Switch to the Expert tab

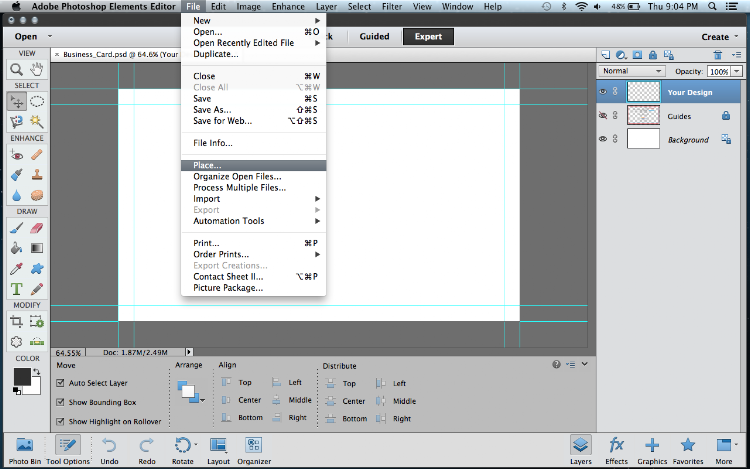click(x=428, y=36)
